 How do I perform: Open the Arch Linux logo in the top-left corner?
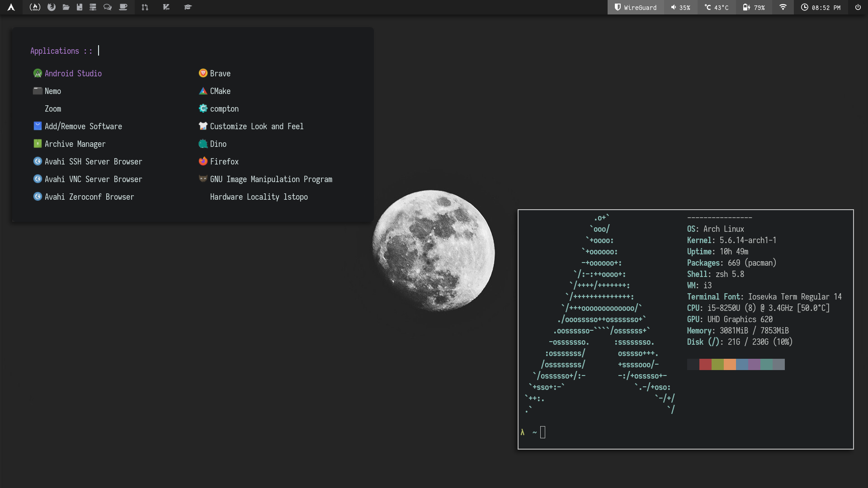tap(11, 7)
